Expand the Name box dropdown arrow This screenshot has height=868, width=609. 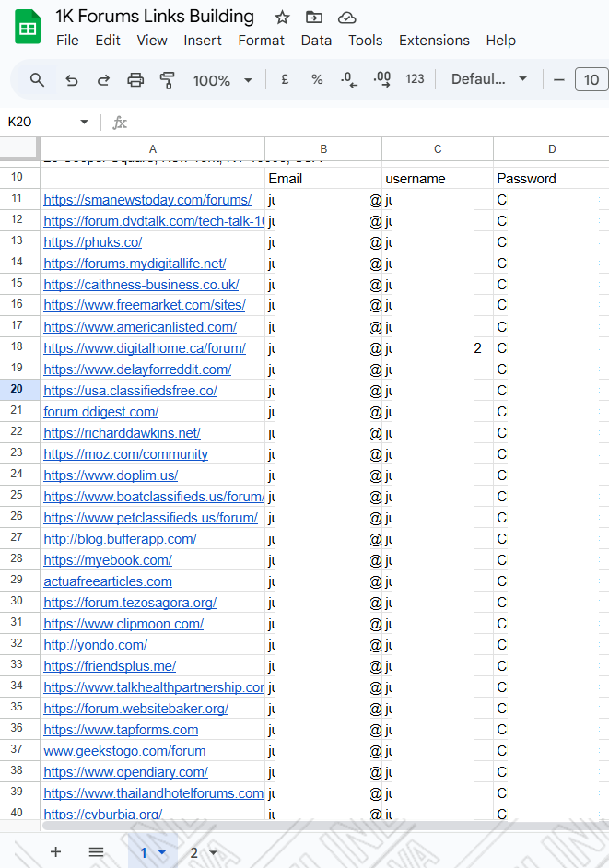[x=84, y=122]
